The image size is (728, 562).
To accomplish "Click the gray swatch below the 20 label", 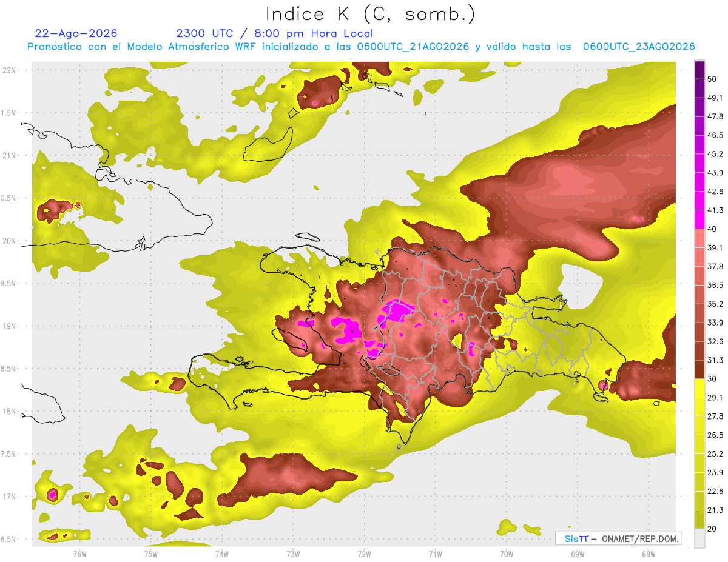I will point(699,538).
